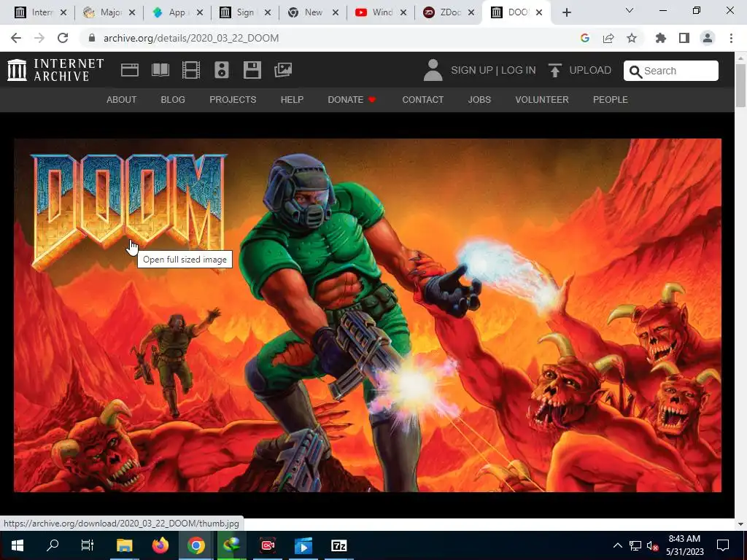747x560 pixels.
Task: Reload the archive.org page
Action: pyautogui.click(x=63, y=38)
